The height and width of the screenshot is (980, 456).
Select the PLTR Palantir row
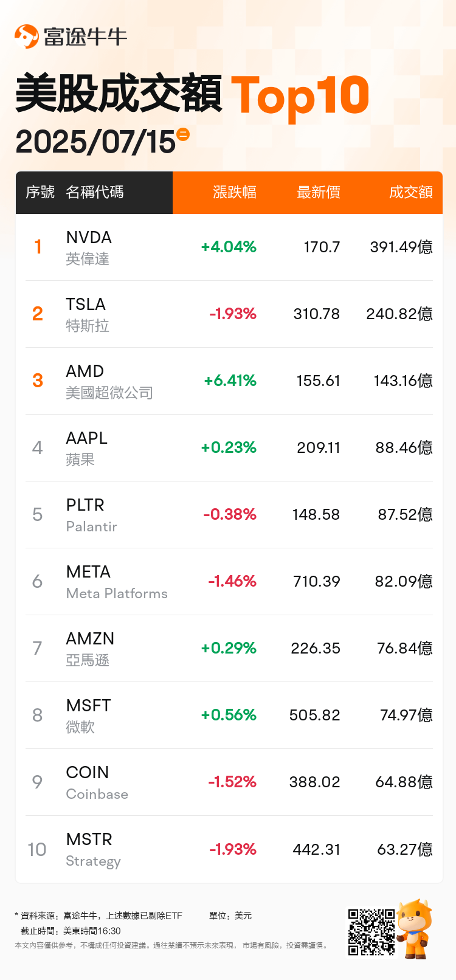point(229,515)
